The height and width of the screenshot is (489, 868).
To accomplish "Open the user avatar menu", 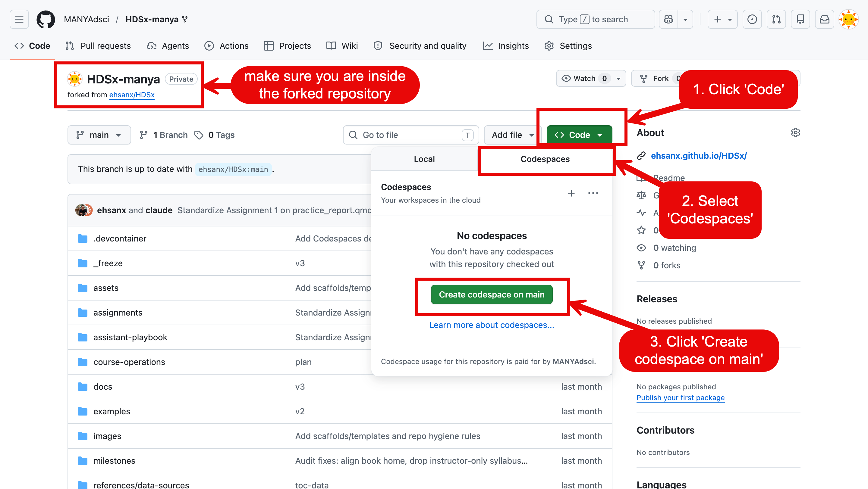I will pos(849,19).
